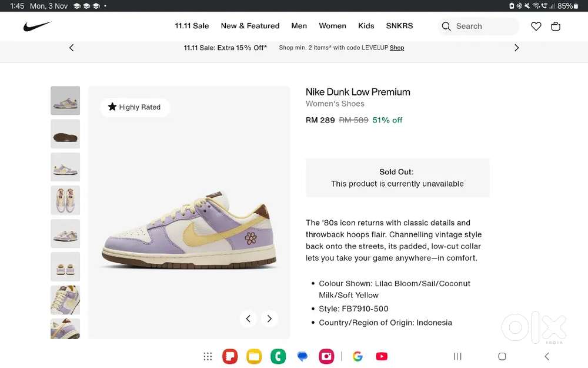The width and height of the screenshot is (588, 368).
Task: Open the Nike swoosh home logo
Action: [36, 26]
